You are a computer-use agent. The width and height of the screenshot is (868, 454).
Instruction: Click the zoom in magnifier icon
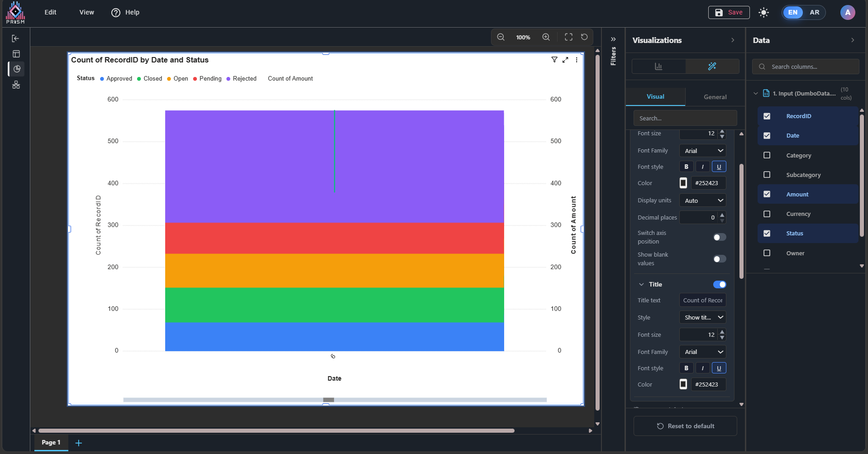click(546, 37)
